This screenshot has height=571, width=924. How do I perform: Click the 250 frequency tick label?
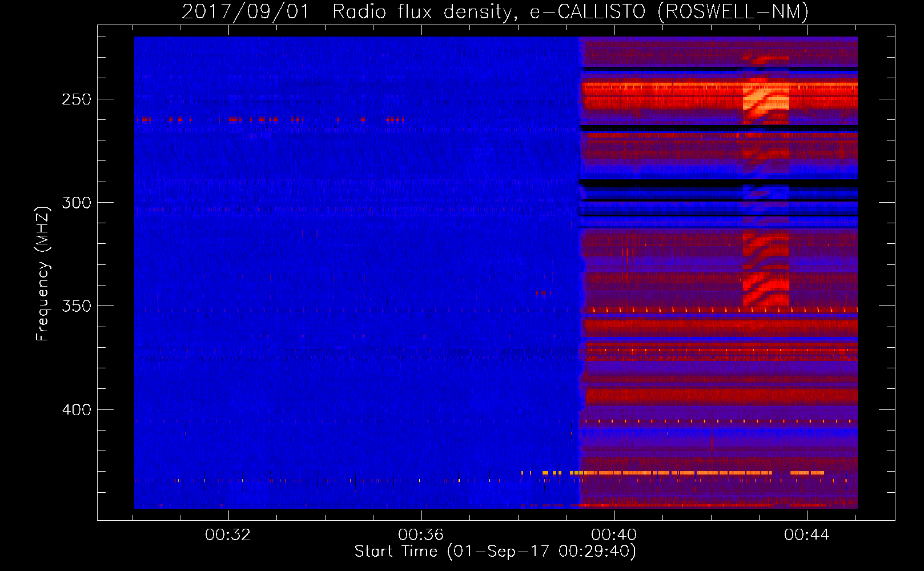click(x=77, y=99)
